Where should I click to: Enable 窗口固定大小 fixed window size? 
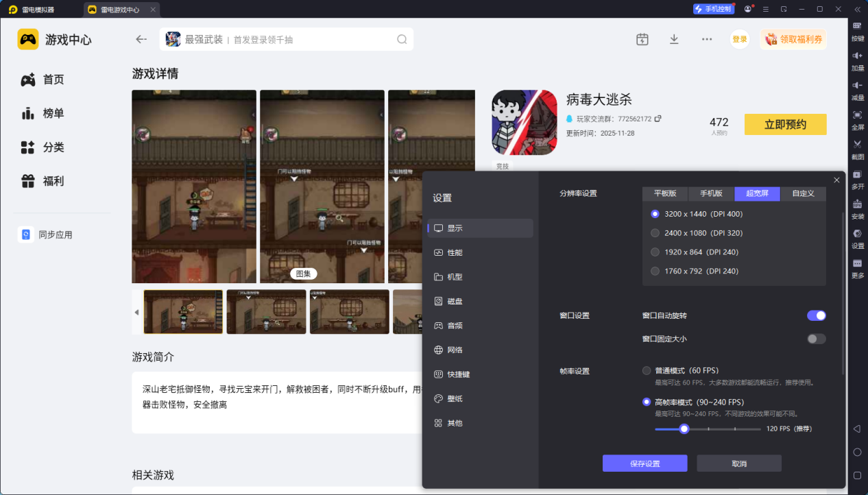[815, 338]
